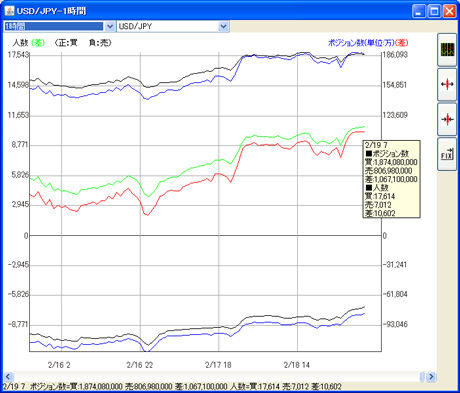Screen dimensions: 460x393
Task: Click the chart display mode icon button
Action: pos(447,50)
